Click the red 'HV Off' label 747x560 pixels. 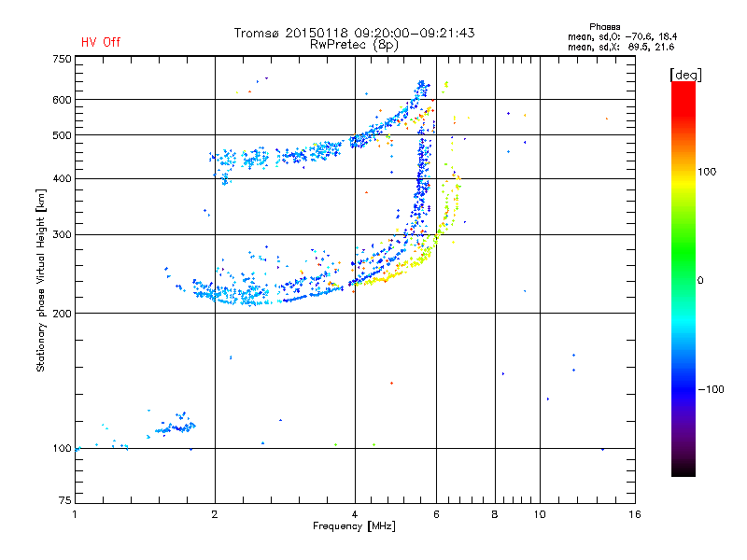tap(101, 42)
